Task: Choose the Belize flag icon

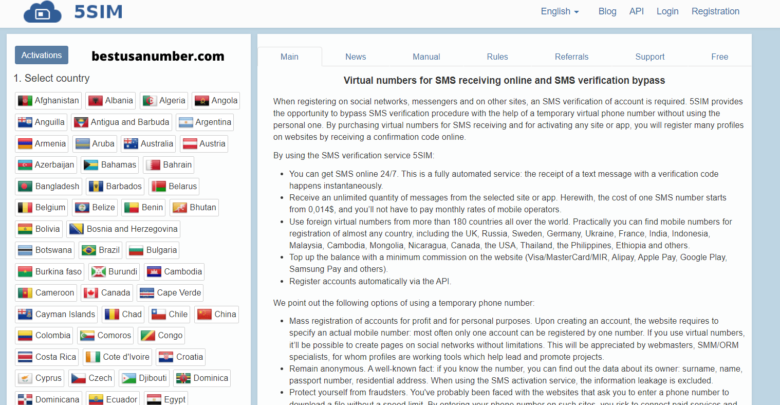Action: click(x=82, y=207)
